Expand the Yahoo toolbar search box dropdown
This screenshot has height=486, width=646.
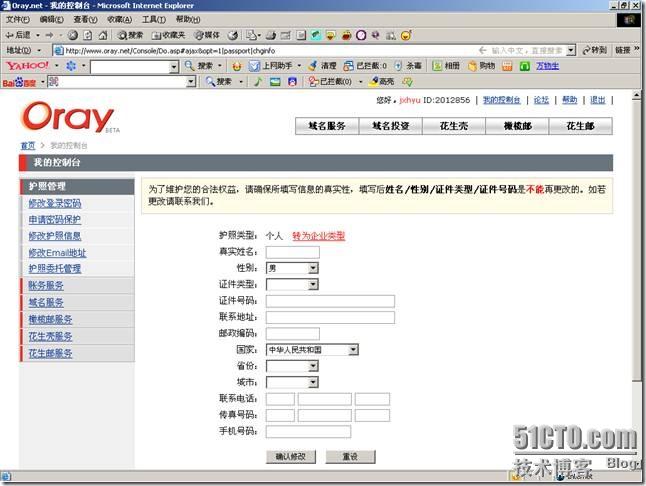point(174,66)
